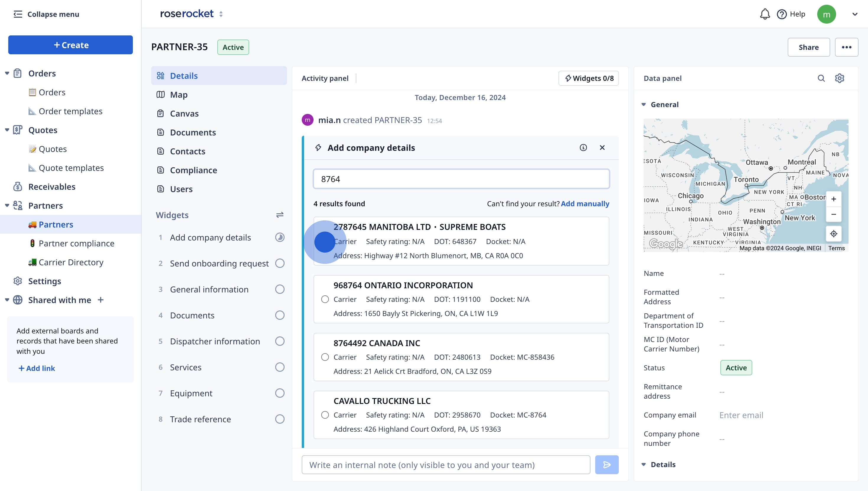868x491 pixels.
Task: Click the map Terms link
Action: point(836,248)
